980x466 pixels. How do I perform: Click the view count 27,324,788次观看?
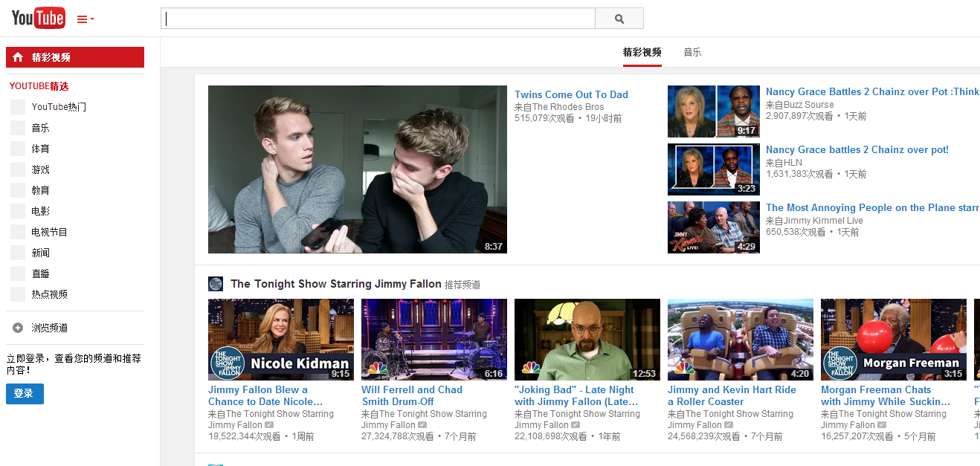tap(398, 436)
